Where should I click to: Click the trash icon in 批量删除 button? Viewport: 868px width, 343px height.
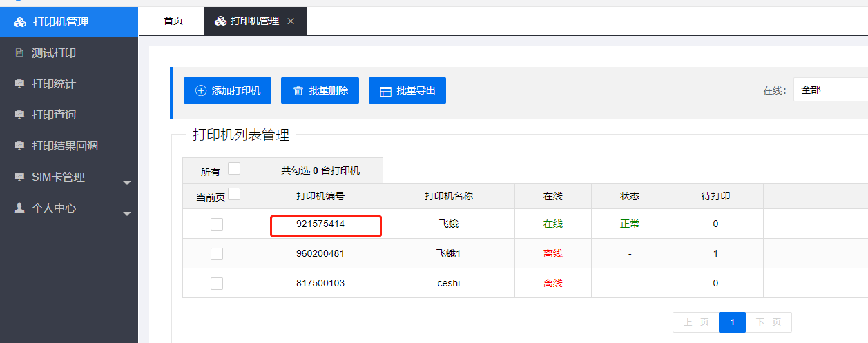point(298,90)
